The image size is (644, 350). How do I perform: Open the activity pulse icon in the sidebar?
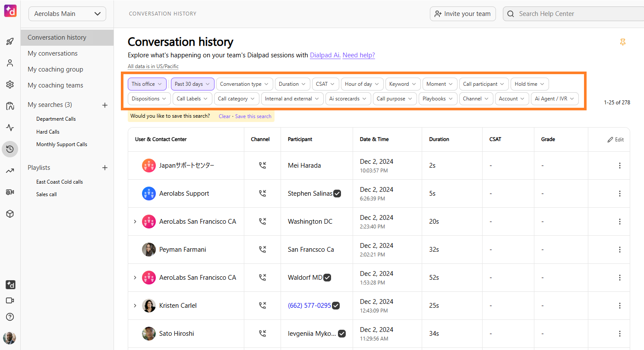click(10, 128)
